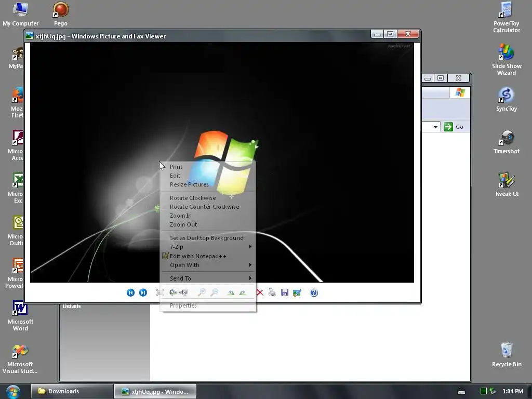532x399 pixels.
Task: Click the keyboard icon in system tray
Action: (x=461, y=392)
